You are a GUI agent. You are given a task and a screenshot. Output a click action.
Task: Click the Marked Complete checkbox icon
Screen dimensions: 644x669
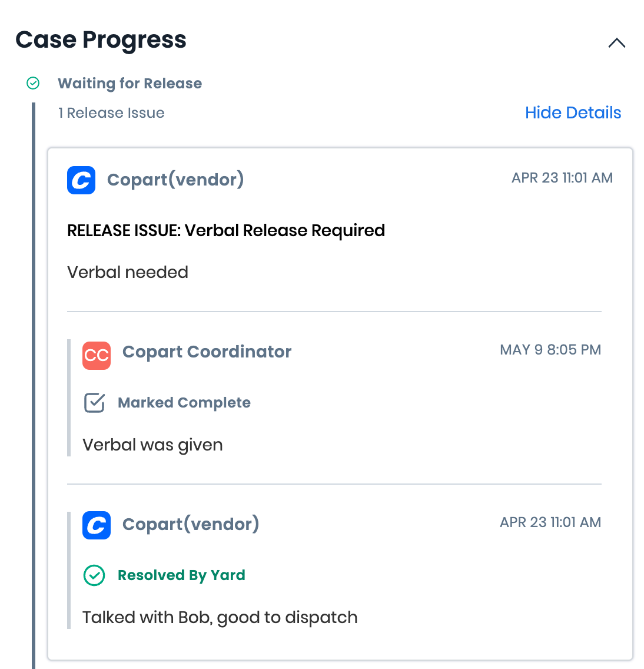94,403
